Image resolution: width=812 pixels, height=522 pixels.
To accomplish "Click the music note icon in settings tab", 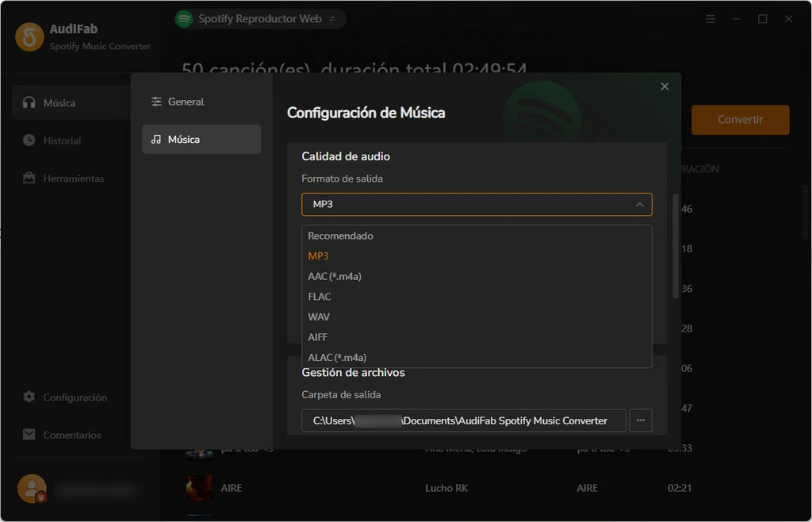I will 156,140.
